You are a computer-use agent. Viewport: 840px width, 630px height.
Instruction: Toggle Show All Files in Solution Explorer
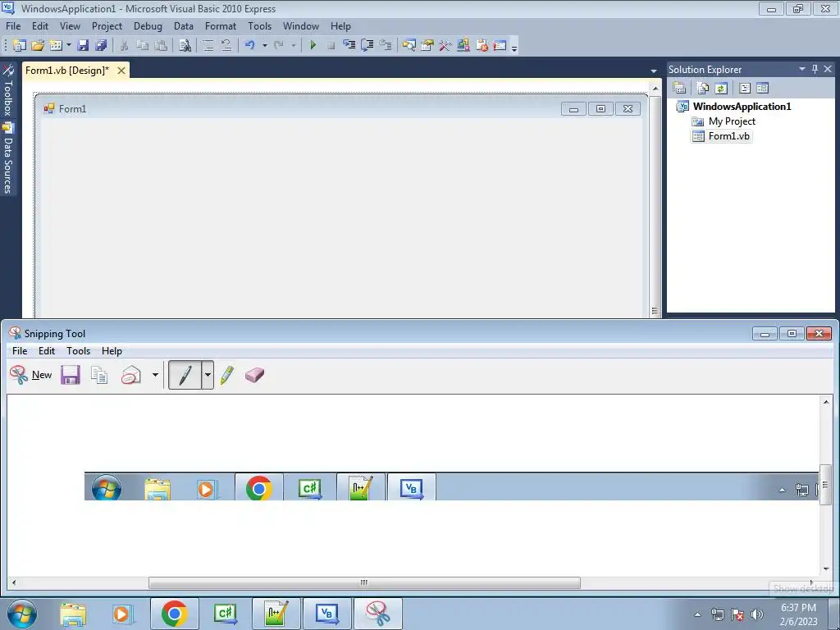tap(703, 88)
